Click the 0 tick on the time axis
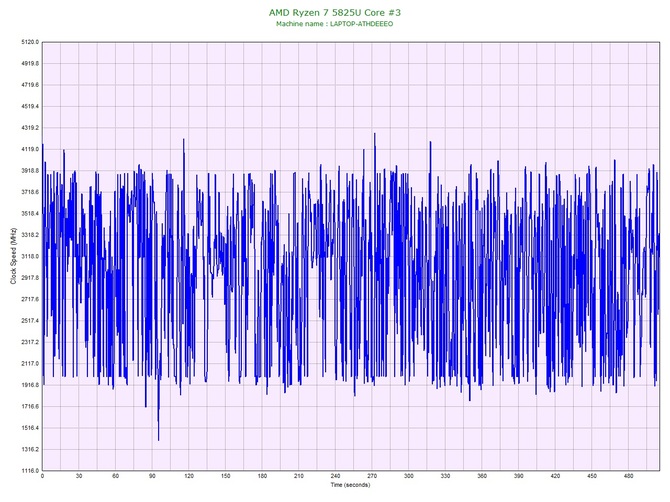Viewport: 670px width, 502px height. (42, 476)
